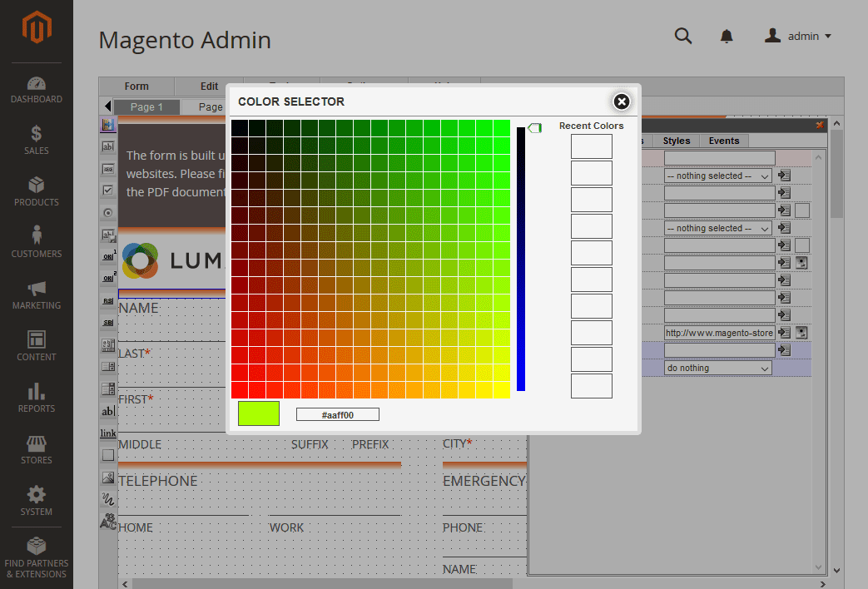Expand the admin account menu
The image size is (868, 589).
click(797, 36)
